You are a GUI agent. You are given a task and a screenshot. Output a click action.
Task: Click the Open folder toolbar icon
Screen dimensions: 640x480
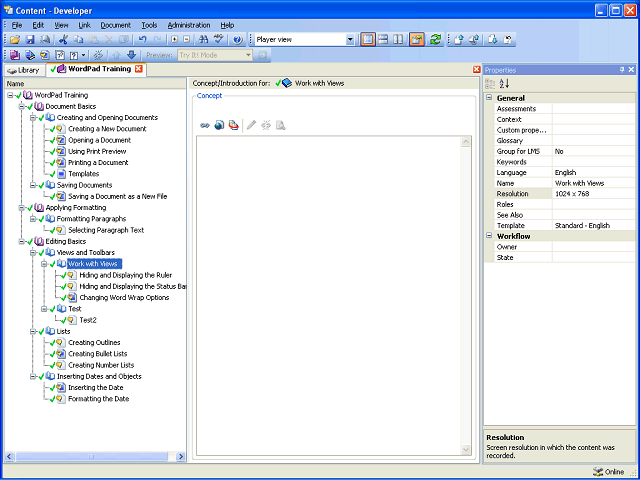15,40
